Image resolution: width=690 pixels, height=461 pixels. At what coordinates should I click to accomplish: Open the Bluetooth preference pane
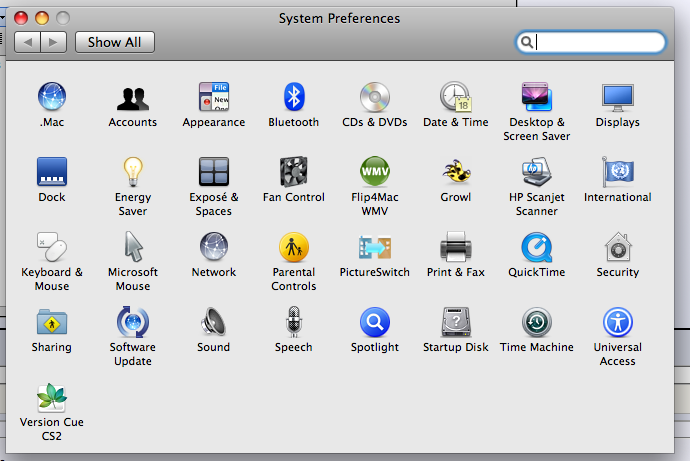293,98
